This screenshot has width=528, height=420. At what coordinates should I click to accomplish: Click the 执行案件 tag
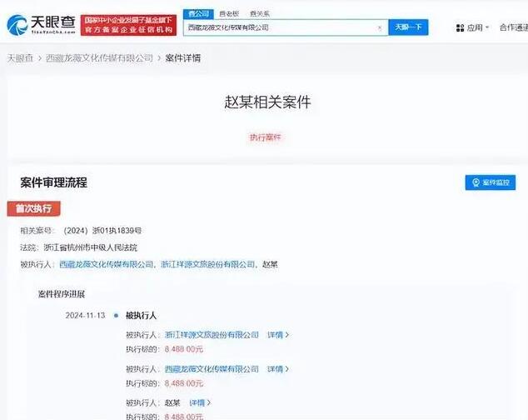pyautogui.click(x=265, y=137)
